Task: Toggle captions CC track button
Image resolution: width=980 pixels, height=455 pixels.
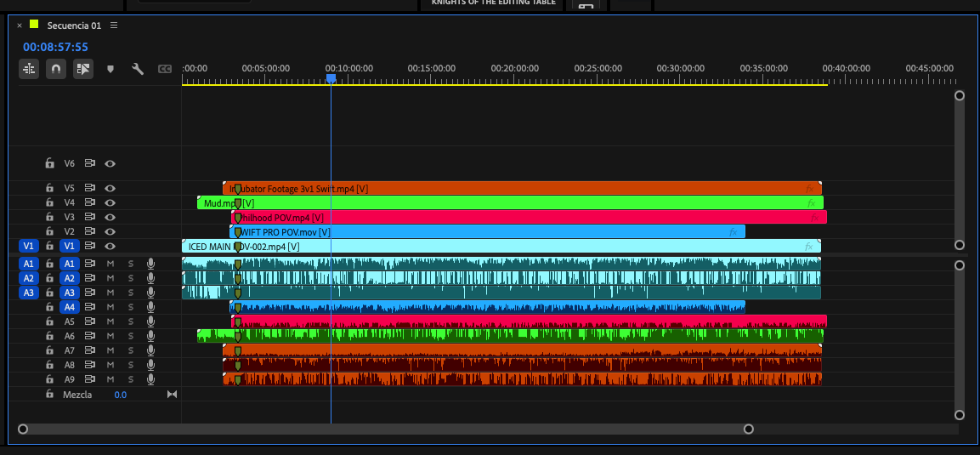Action: click(164, 69)
